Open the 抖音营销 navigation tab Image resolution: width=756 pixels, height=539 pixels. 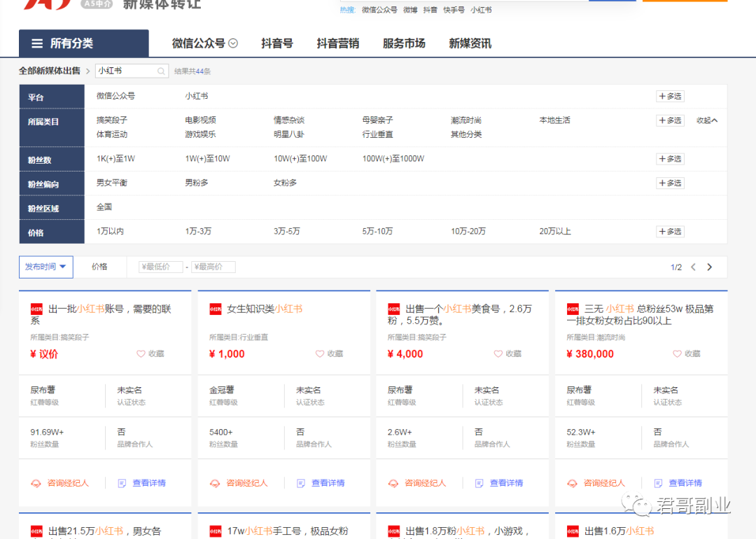click(x=337, y=43)
